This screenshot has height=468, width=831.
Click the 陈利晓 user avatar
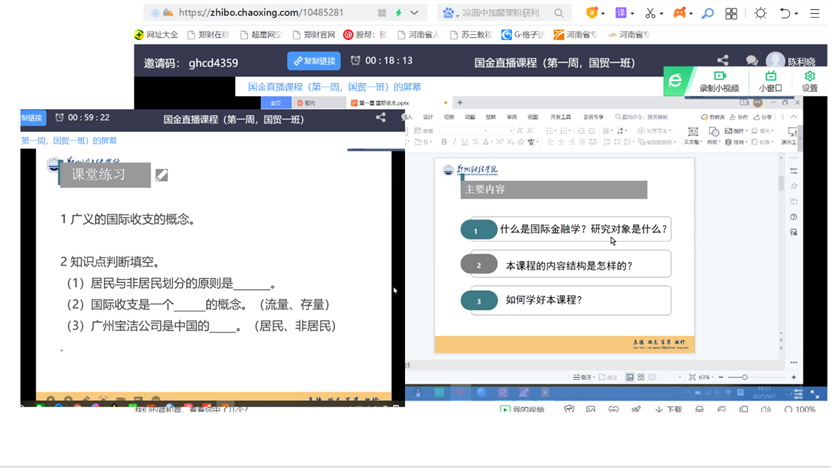click(x=775, y=61)
